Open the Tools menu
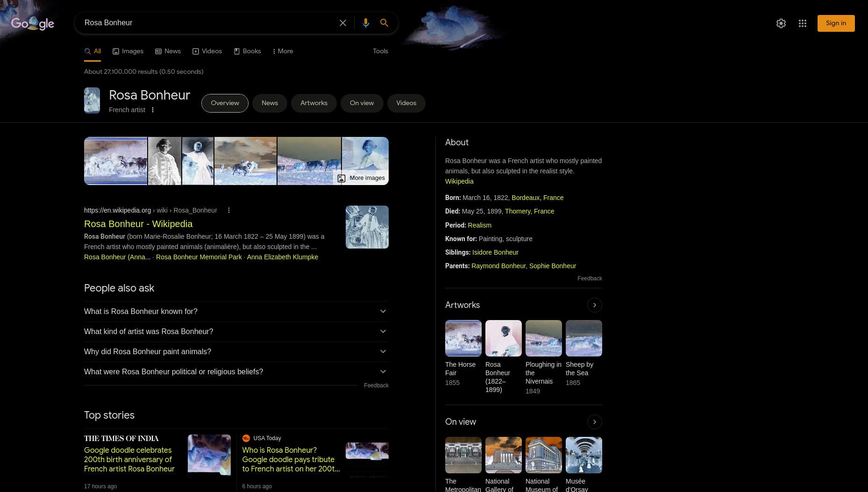The image size is (868, 492). (x=380, y=51)
